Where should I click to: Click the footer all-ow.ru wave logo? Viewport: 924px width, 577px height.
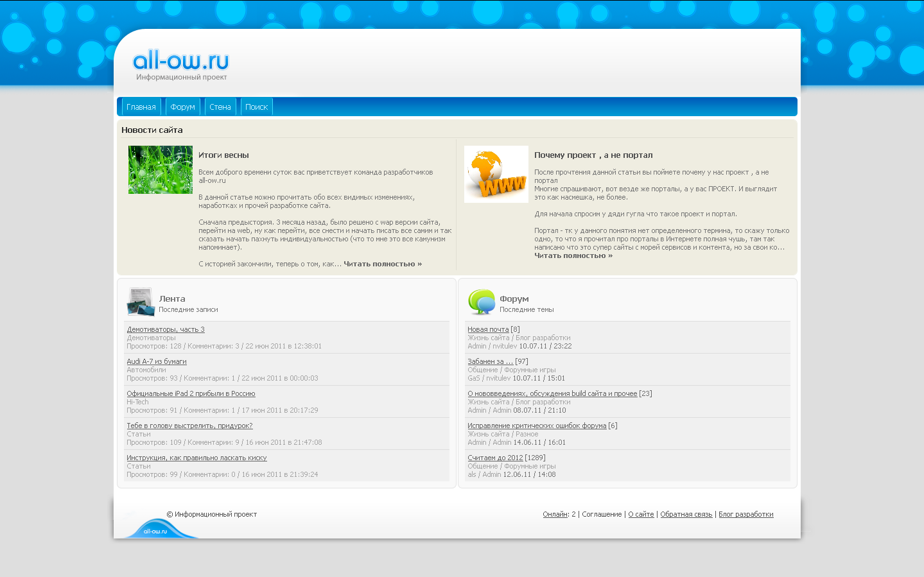[x=156, y=529]
